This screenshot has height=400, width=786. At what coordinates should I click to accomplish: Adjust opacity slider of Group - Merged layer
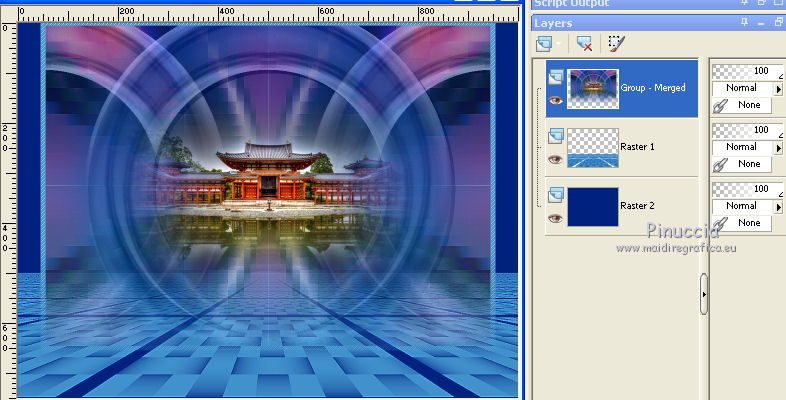pyautogui.click(x=747, y=72)
